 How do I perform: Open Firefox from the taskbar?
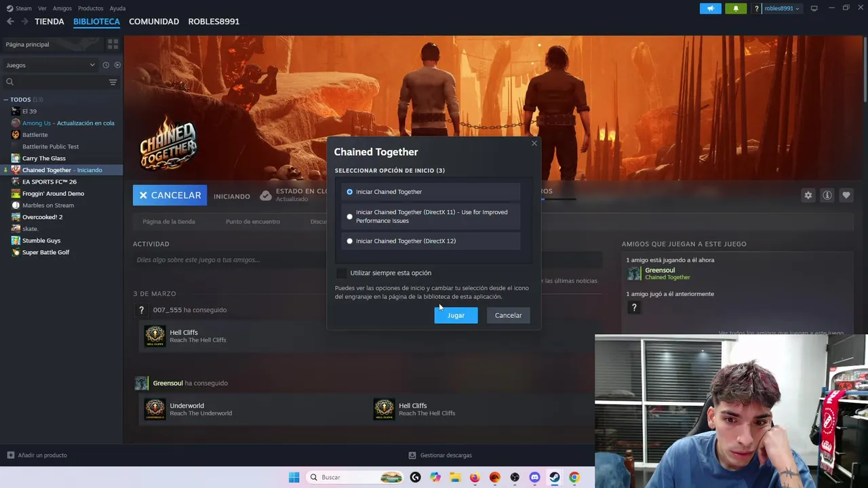click(x=475, y=477)
